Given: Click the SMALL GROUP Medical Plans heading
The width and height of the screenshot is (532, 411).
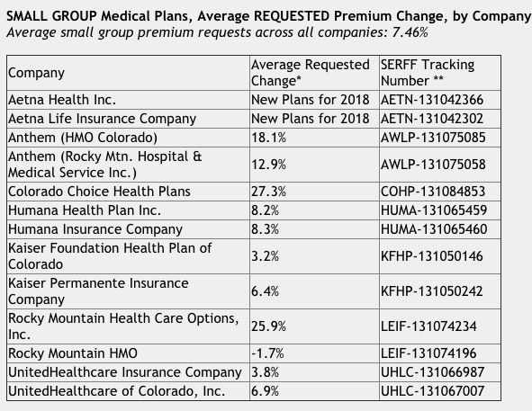Looking at the screenshot, I should click(x=269, y=16).
